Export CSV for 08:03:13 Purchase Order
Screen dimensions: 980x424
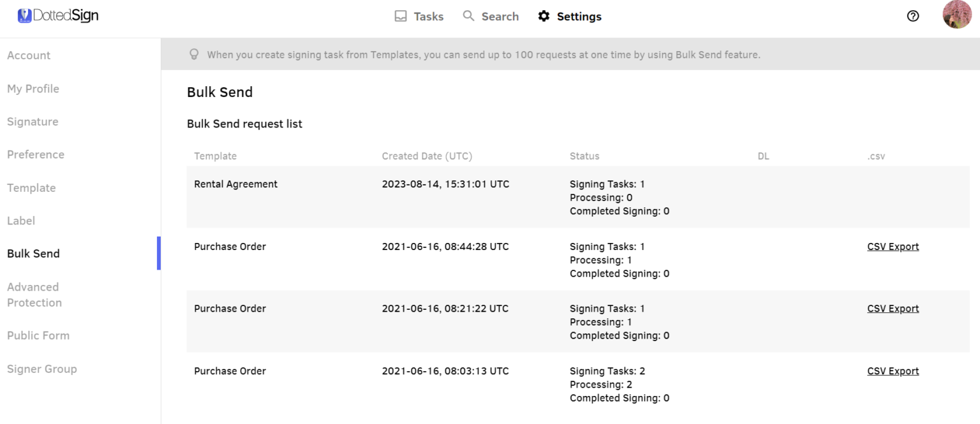tap(893, 371)
